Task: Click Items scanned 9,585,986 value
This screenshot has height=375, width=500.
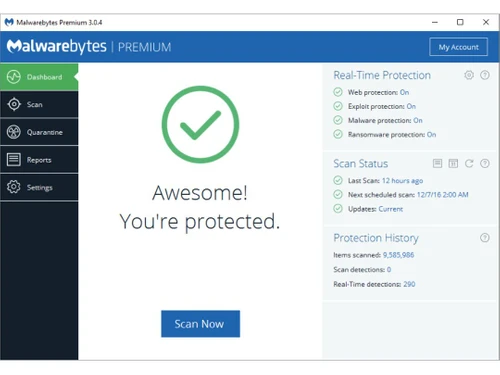Action: click(398, 255)
